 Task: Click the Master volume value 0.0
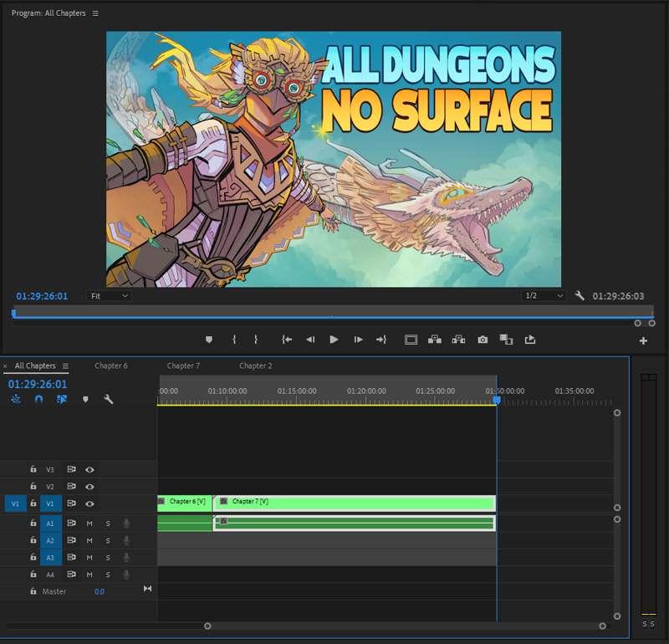click(x=99, y=591)
